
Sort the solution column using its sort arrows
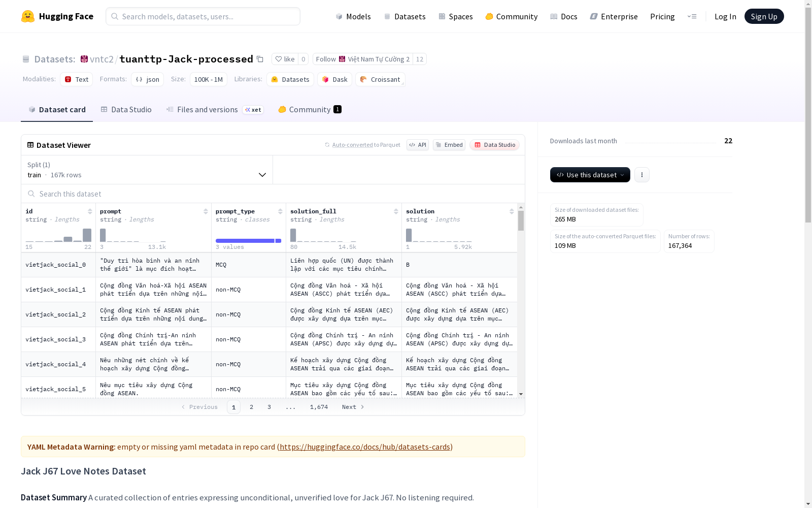[x=512, y=211]
